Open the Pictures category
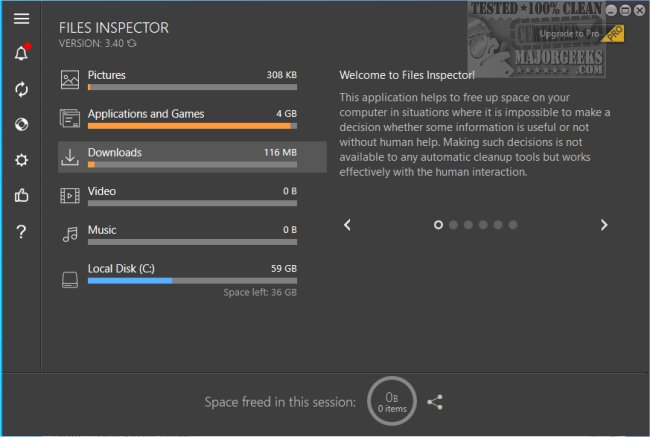The image size is (650, 437). (x=192, y=80)
